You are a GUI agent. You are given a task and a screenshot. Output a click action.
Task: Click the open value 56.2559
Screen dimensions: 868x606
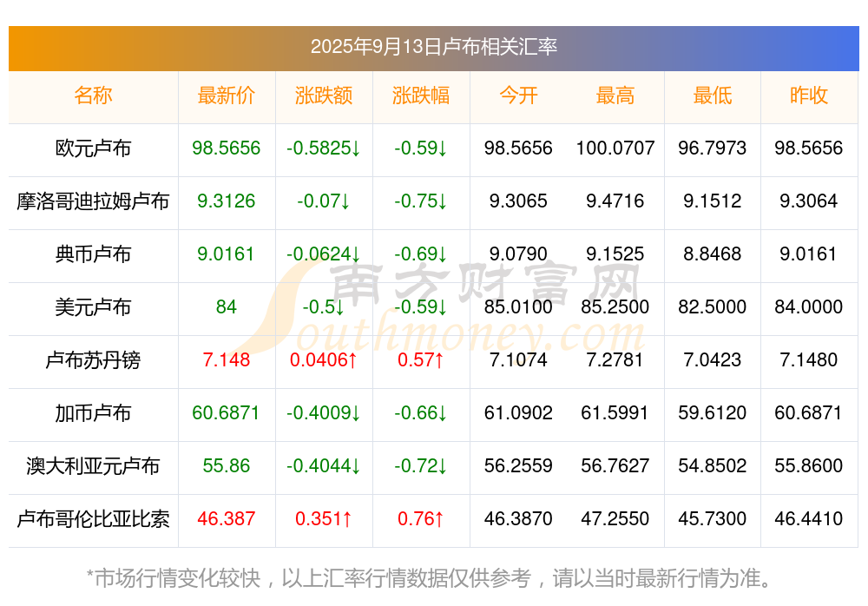[x=518, y=466]
